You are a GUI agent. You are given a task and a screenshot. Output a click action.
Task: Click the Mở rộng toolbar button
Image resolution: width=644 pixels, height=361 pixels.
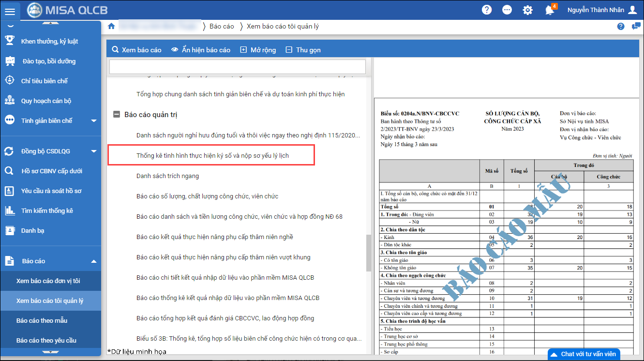point(258,50)
